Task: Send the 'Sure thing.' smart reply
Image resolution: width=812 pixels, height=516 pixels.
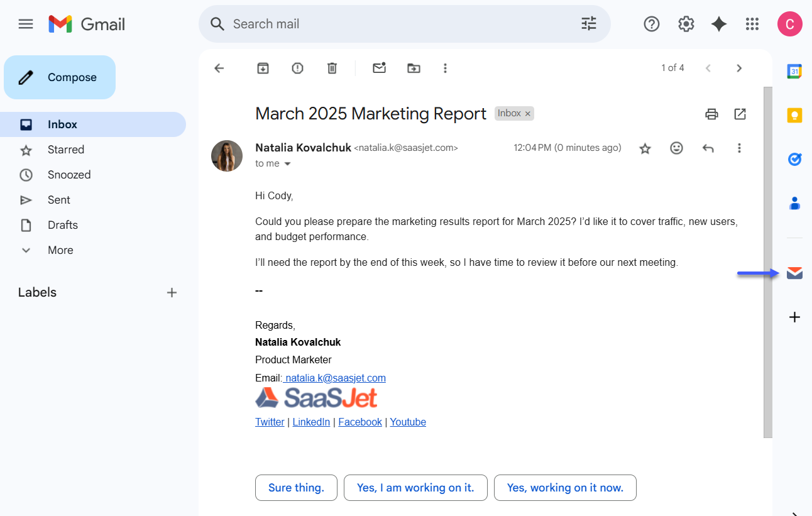Action: [x=296, y=488]
